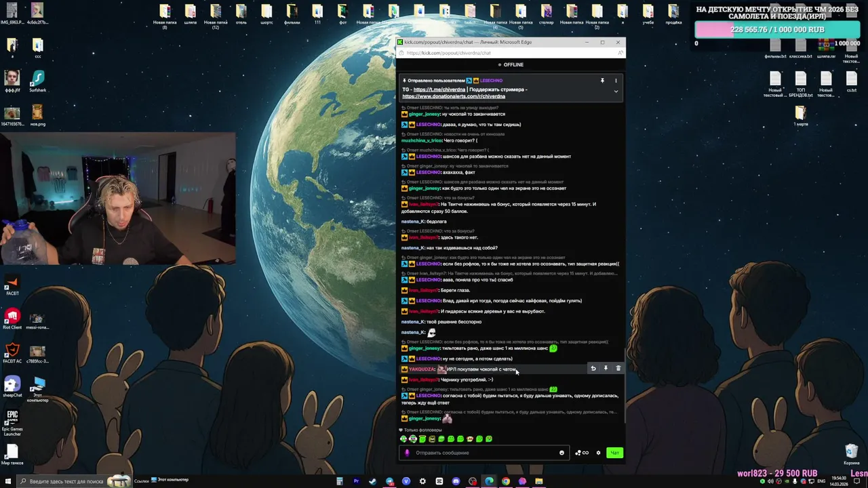Click LESECHNO username in pinned message
The height and width of the screenshot is (488, 868).
click(491, 81)
